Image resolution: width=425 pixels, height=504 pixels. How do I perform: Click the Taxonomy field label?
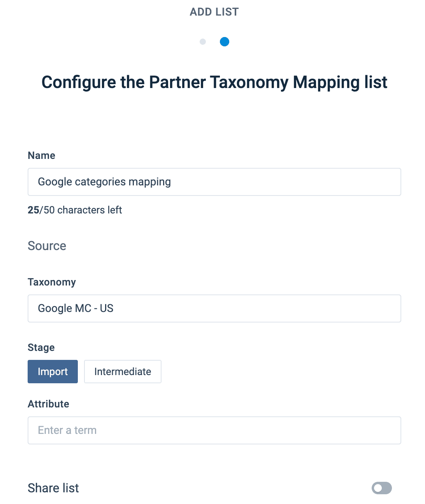click(x=52, y=282)
